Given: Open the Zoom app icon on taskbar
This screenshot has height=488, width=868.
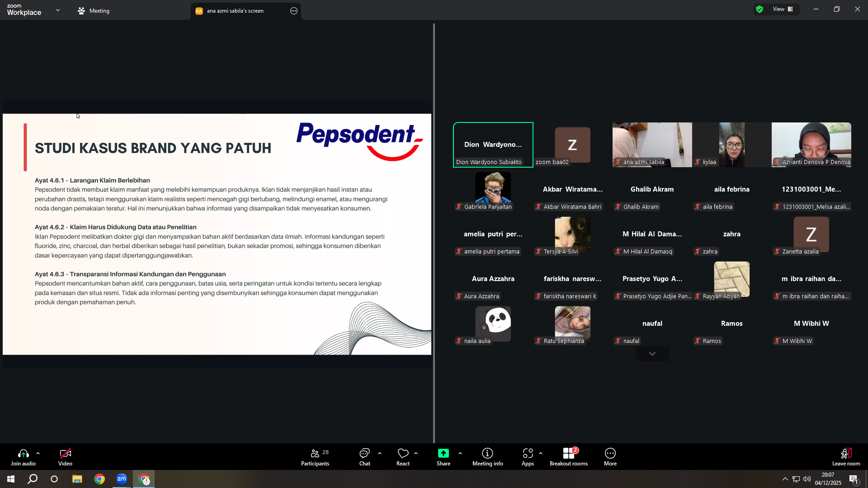Looking at the screenshot, I should pyautogui.click(x=122, y=479).
